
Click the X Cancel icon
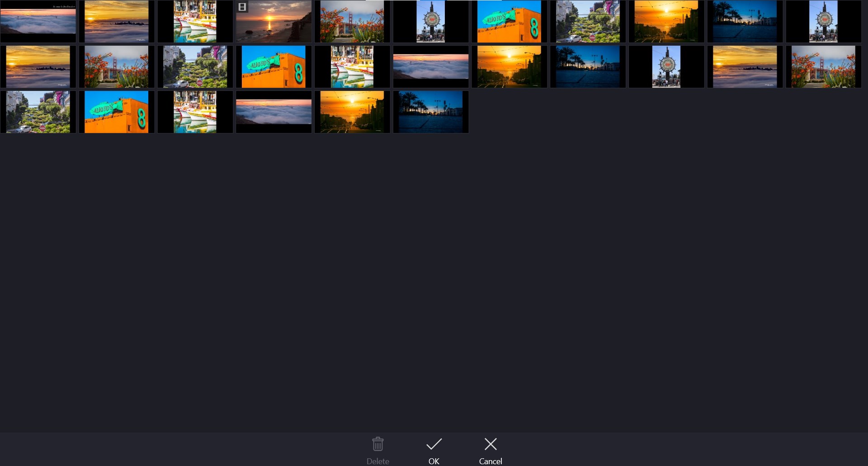490,444
